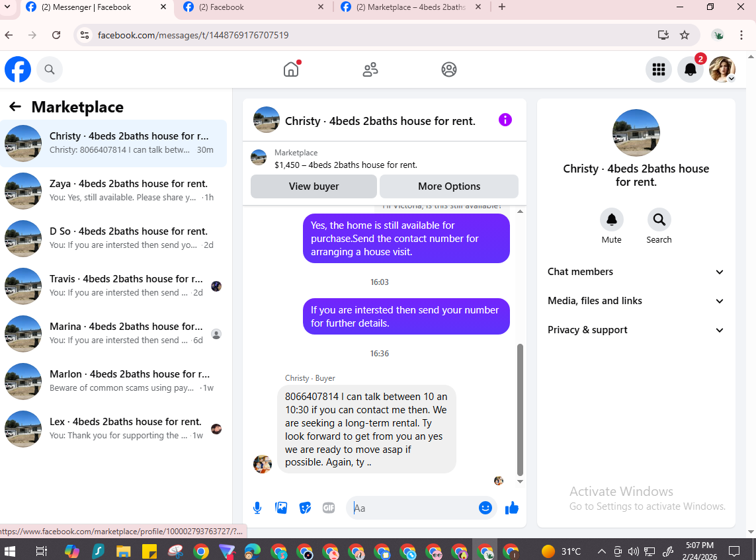The width and height of the screenshot is (756, 560).
Task: Open the Marina conversation
Action: click(113, 333)
